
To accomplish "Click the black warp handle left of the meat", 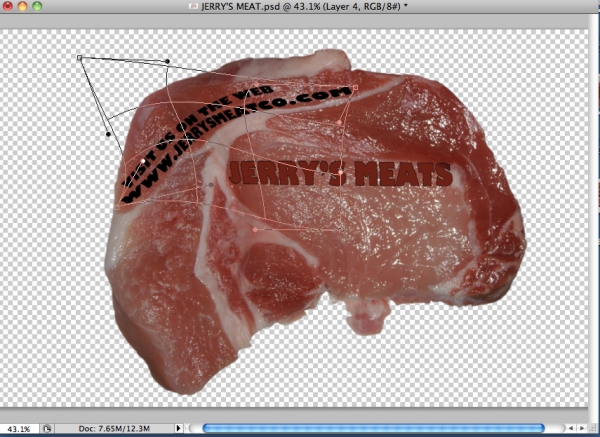I will point(108,134).
